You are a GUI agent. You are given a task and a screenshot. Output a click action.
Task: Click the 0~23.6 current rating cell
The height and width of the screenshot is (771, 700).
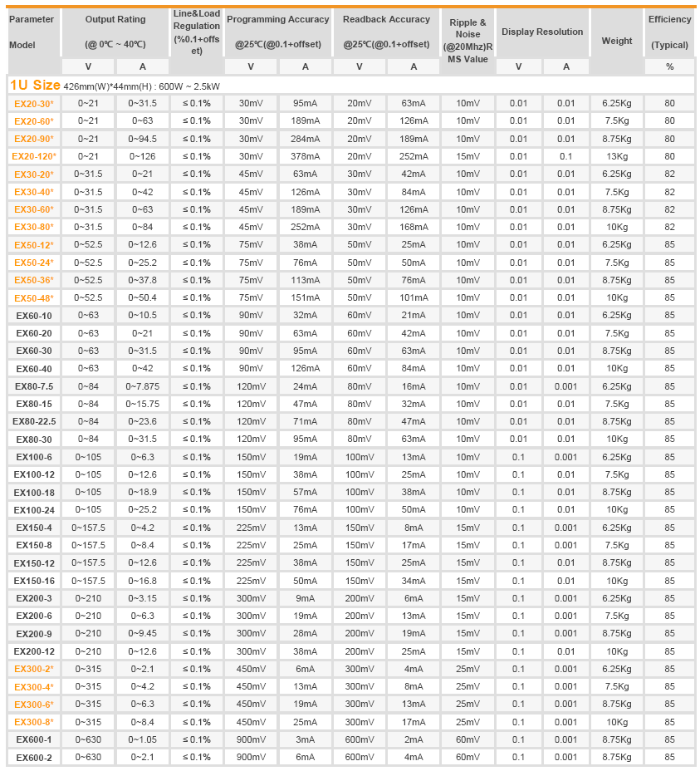[143, 421]
